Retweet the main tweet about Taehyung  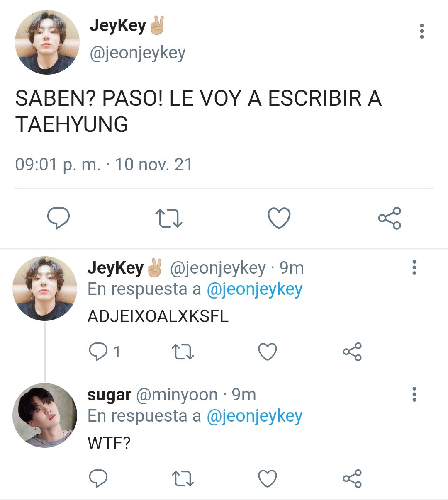pos(168,218)
